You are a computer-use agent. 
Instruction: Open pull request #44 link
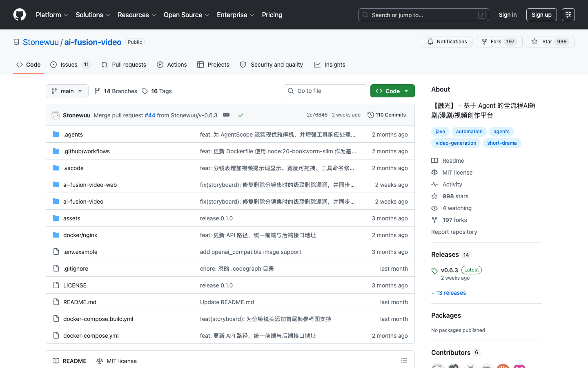coord(150,115)
